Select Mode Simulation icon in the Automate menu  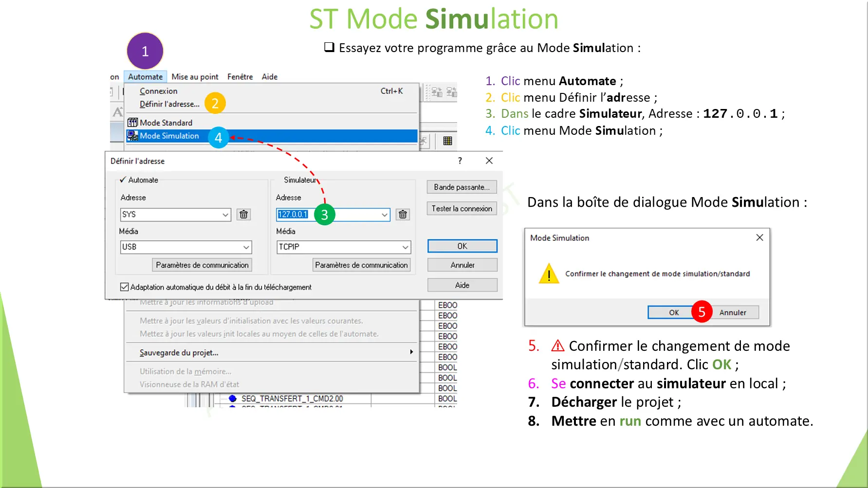tap(132, 136)
